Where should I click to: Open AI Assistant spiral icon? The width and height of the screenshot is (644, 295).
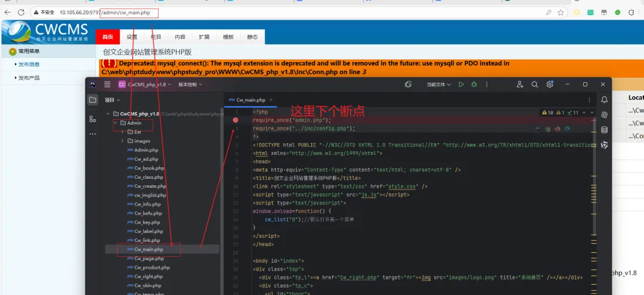tap(604, 115)
